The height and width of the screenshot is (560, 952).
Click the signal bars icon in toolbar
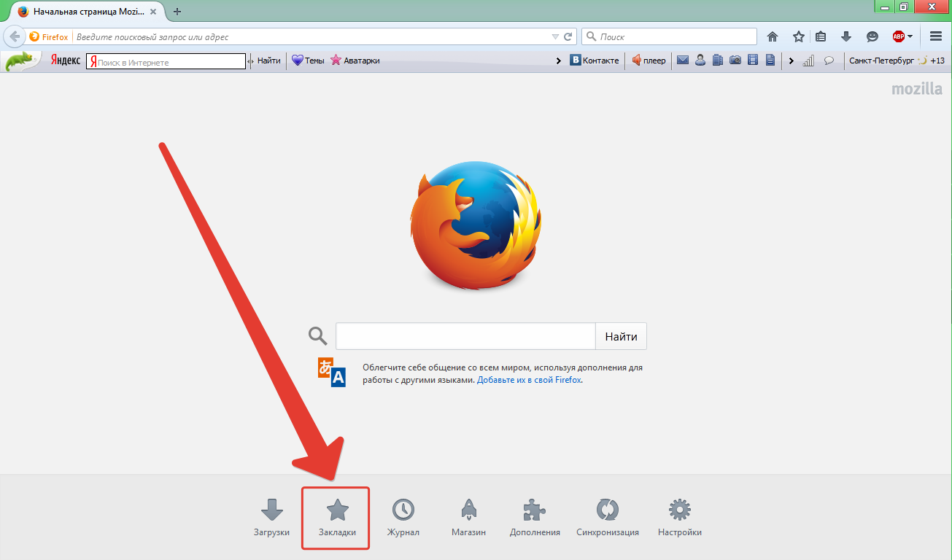[x=808, y=61]
